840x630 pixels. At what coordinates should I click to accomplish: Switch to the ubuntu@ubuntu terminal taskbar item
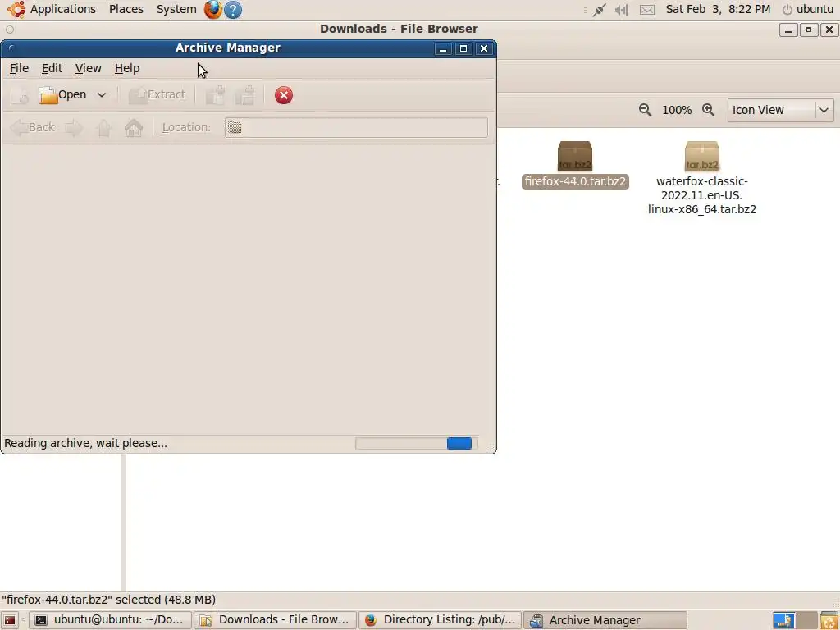[111, 620]
